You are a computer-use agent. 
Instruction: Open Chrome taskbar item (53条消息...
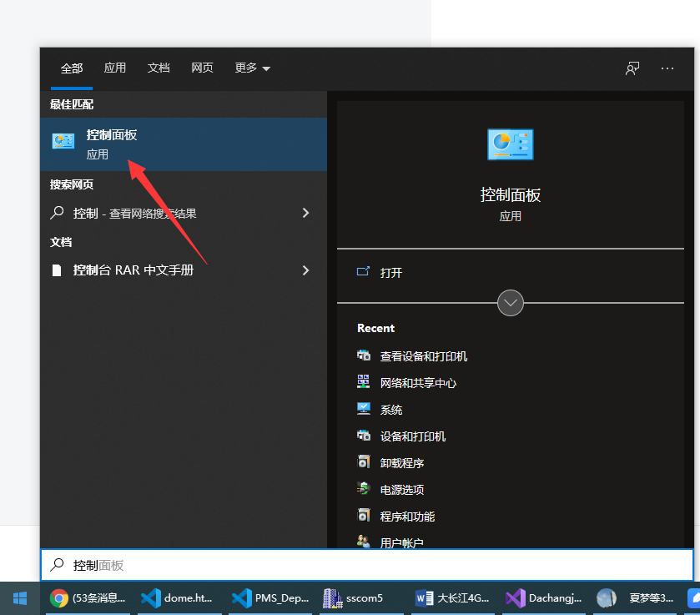(x=88, y=598)
